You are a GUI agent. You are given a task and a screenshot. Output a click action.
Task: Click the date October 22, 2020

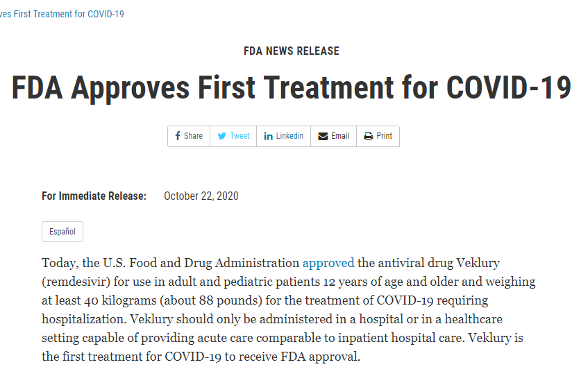coord(201,196)
